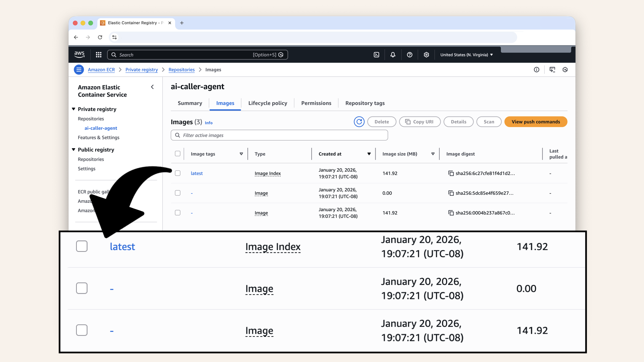This screenshot has width=644, height=362.
Task: Select the checkbox for the 0.00 MB image
Action: coord(178,193)
